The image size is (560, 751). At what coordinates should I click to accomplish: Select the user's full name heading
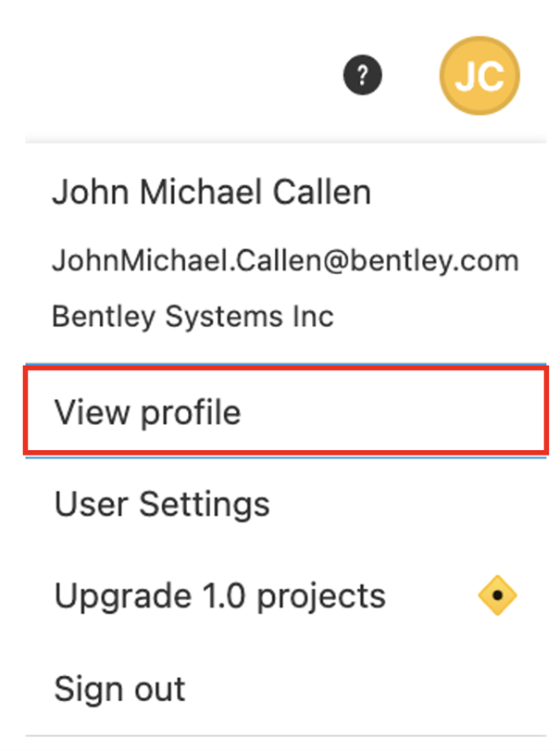pos(212,192)
